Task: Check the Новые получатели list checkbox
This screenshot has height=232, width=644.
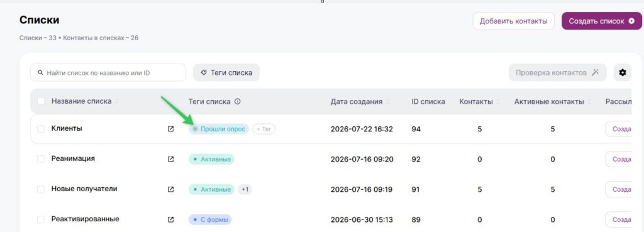Action: click(x=41, y=189)
